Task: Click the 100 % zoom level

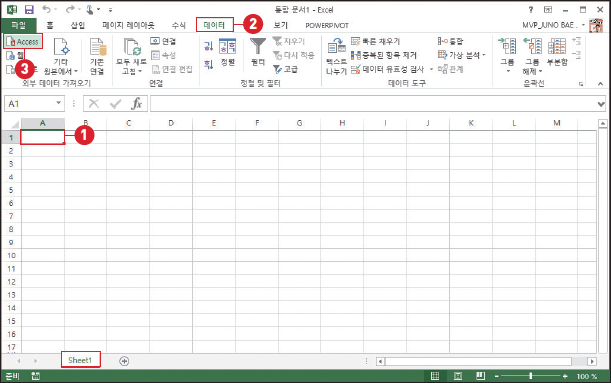Action: coord(587,376)
